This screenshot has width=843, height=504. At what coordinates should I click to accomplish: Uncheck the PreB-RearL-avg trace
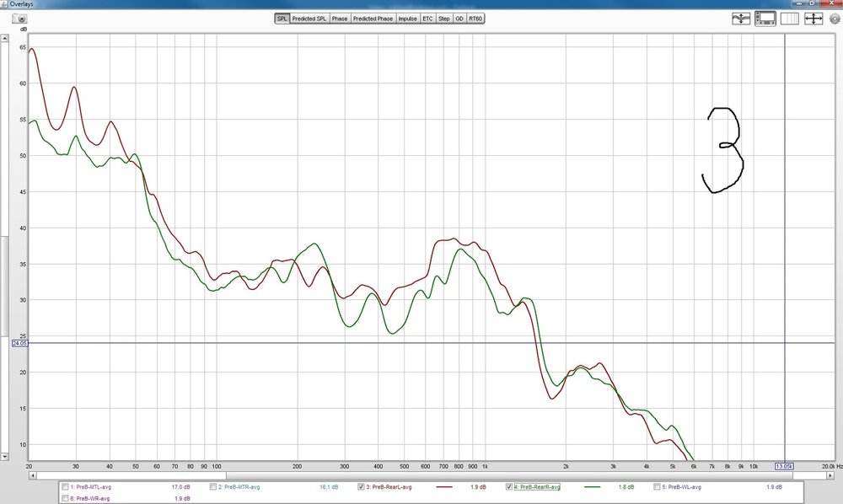(361, 487)
